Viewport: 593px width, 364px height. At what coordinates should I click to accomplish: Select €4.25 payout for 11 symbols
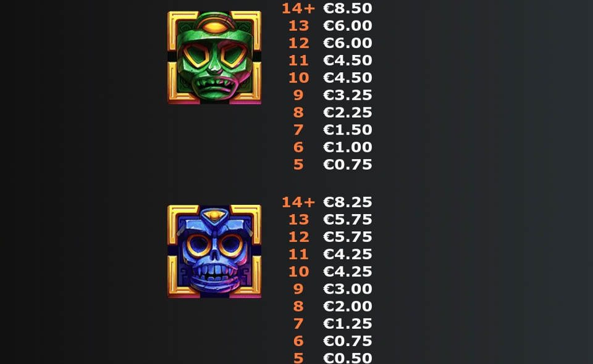348,254
